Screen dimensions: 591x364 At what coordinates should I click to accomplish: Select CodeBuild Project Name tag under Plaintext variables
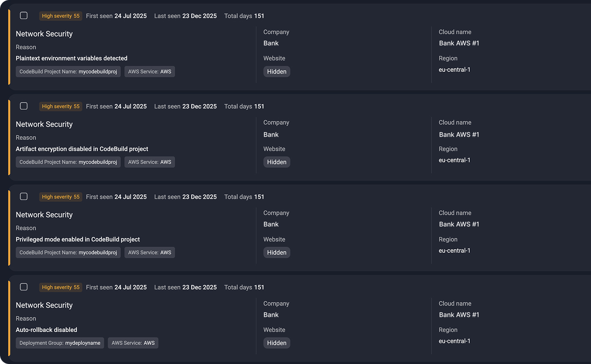click(x=68, y=72)
